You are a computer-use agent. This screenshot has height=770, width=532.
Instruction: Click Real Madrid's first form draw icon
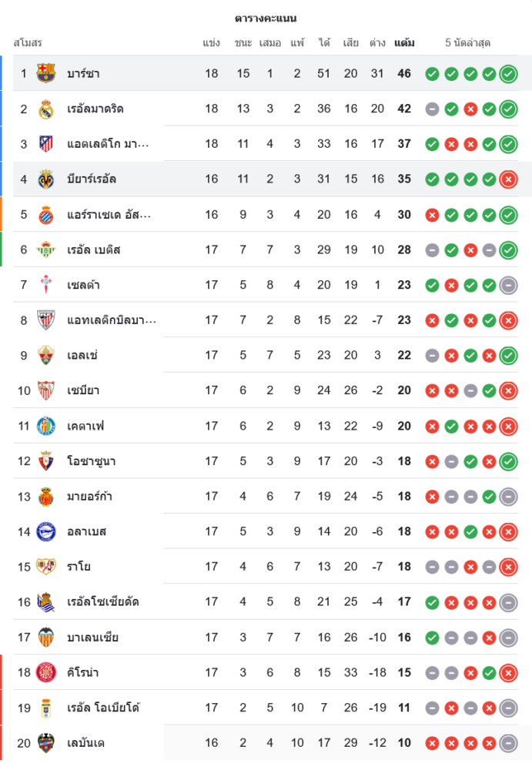click(432, 109)
